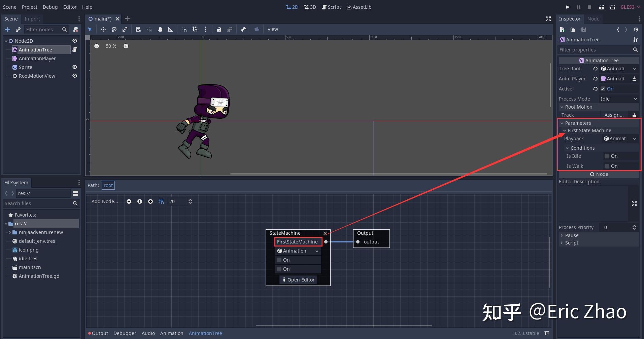Click Add Node... in the graph editor
This screenshot has height=339, width=644.
click(x=105, y=201)
